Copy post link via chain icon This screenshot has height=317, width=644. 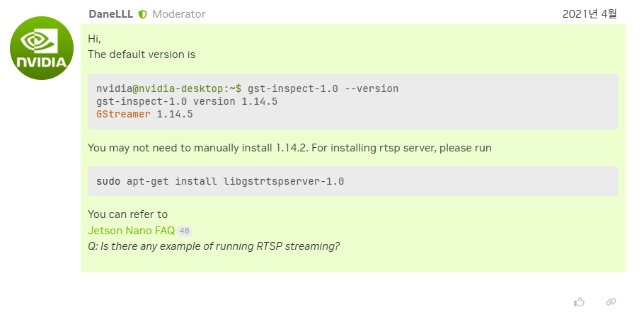(x=611, y=301)
